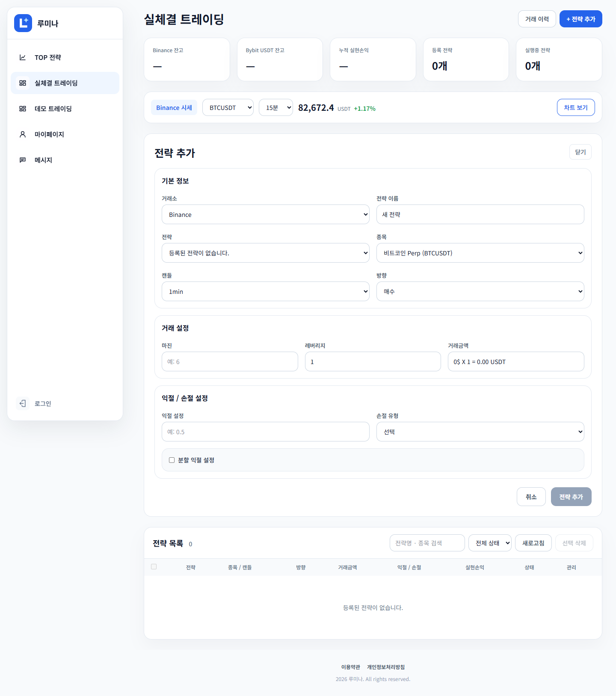Open the 손절 유형 선택 dropdown
Viewport: 616px width, 696px height.
[480, 432]
